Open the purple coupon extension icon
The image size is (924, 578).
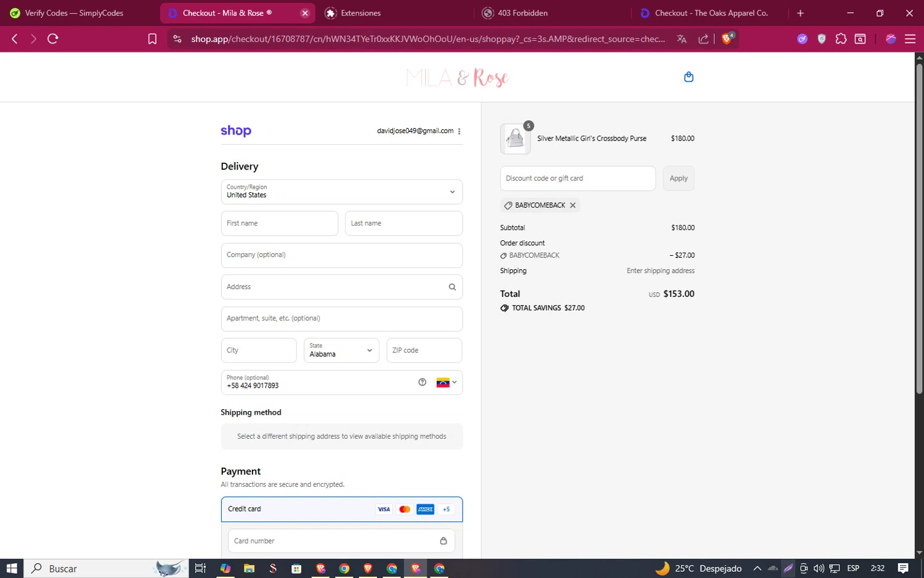802,39
